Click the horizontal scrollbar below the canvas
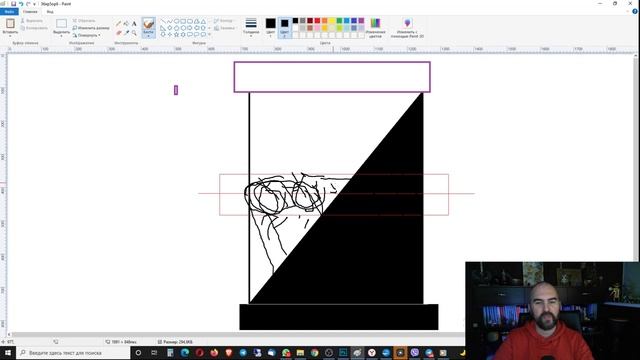Viewport: 640px width, 360px height. click(x=237, y=335)
